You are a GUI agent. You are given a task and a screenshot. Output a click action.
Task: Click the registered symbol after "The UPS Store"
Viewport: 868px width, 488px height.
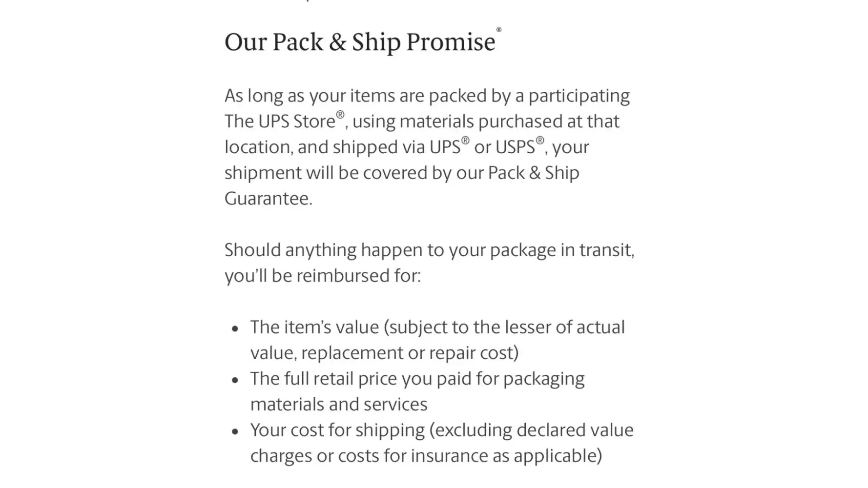(x=340, y=115)
